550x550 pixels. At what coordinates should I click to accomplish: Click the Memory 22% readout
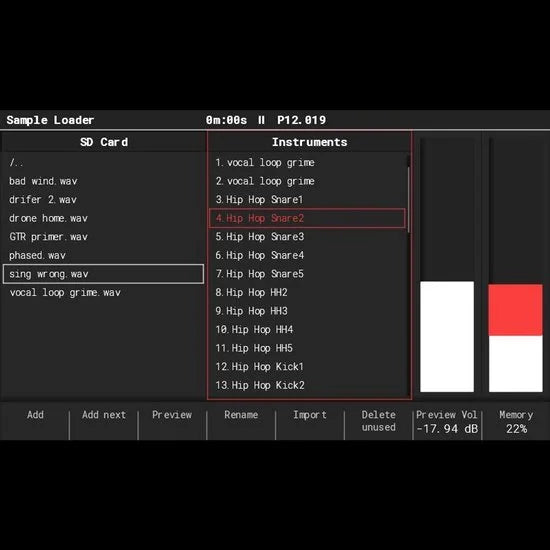(516, 429)
